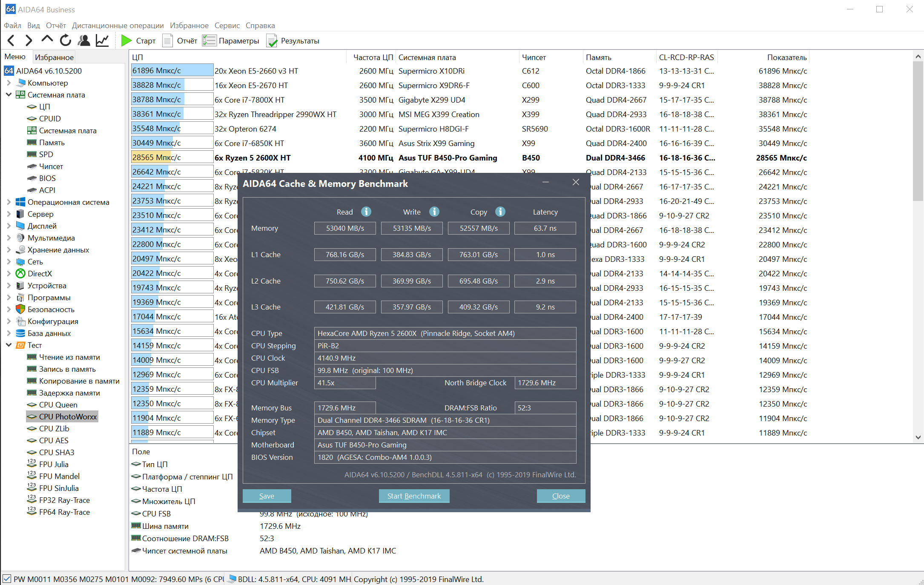Expand the Компьютер tree node

pos(9,83)
